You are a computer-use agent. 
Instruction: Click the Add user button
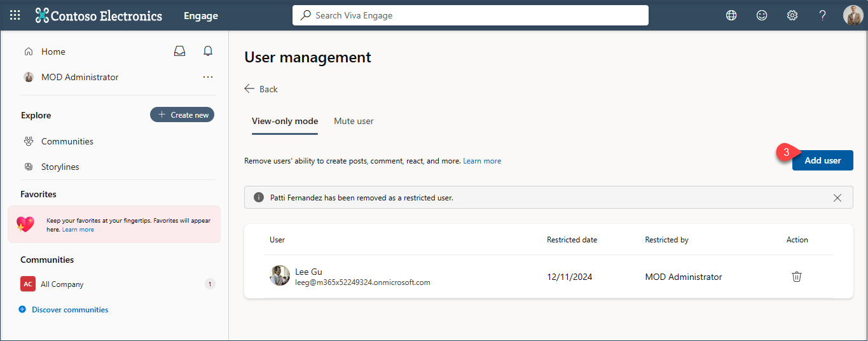tap(822, 160)
